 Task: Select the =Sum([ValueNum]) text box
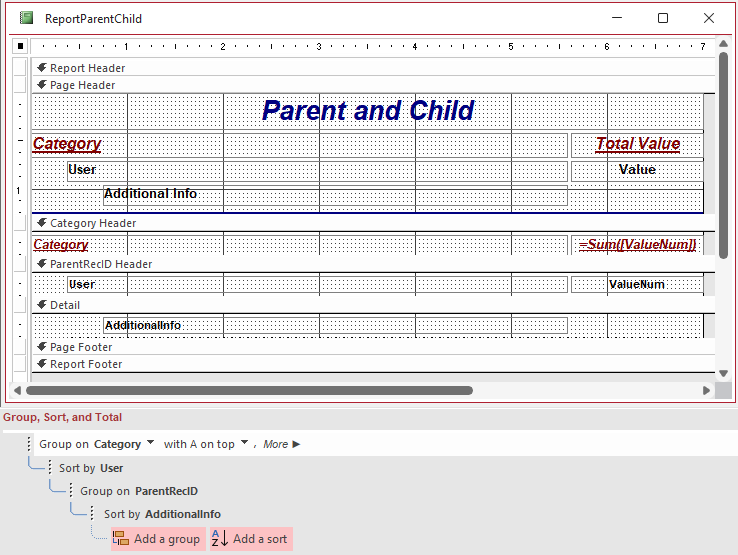pos(637,245)
